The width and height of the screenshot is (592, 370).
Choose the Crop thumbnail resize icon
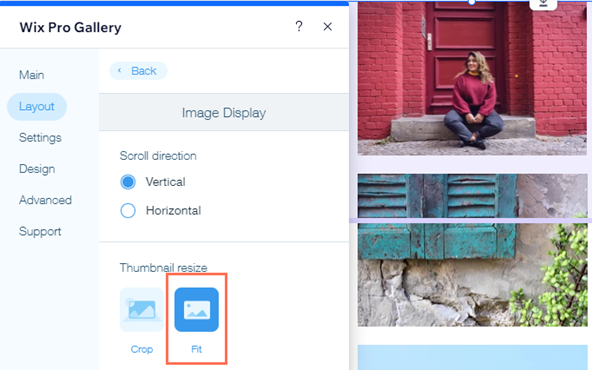[142, 310]
